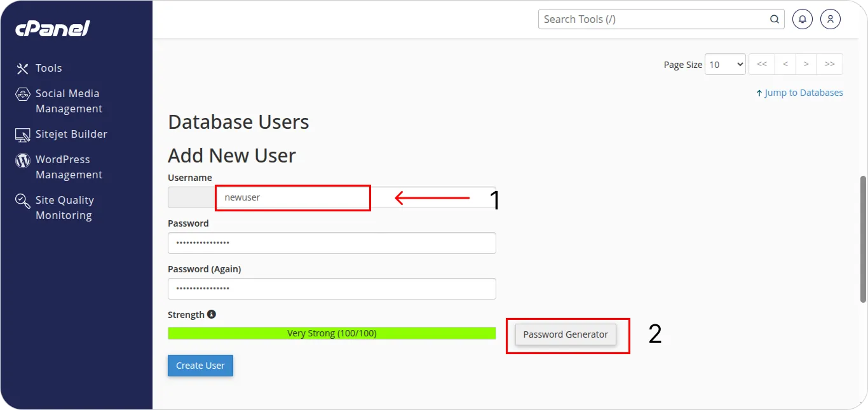Click the WordPress logo icon
This screenshot has height=410, width=868.
click(23, 160)
